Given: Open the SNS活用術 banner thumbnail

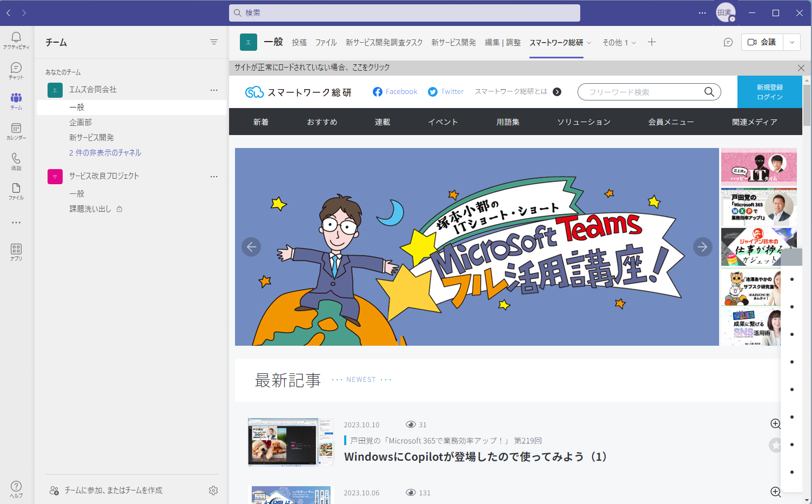Looking at the screenshot, I should (751, 327).
